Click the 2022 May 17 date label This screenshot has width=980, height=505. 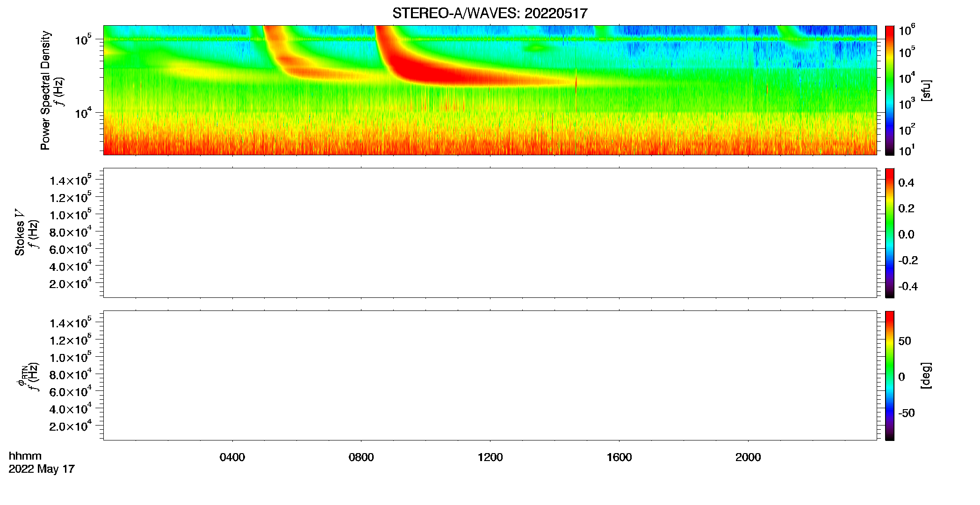42,469
